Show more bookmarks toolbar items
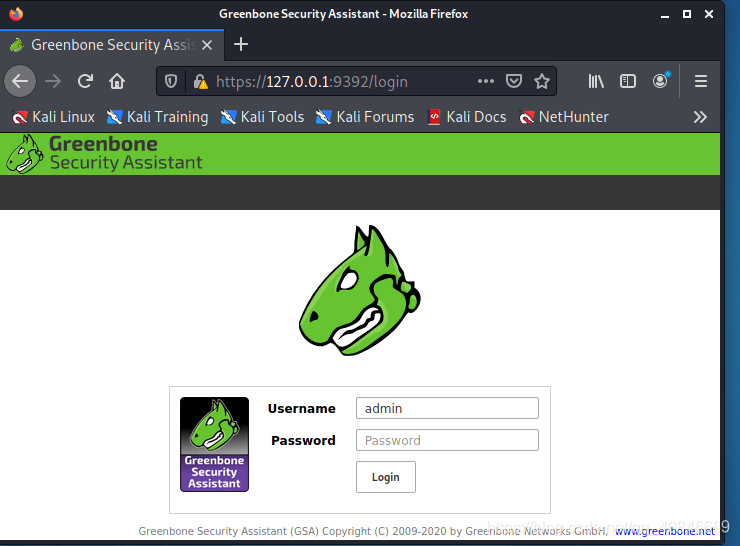The image size is (740, 546). point(700,117)
